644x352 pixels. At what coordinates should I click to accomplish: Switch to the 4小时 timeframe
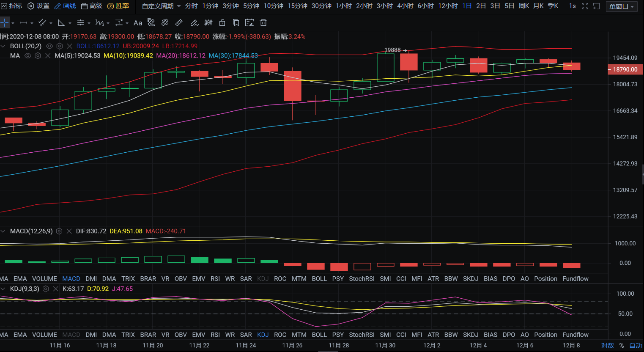point(405,6)
